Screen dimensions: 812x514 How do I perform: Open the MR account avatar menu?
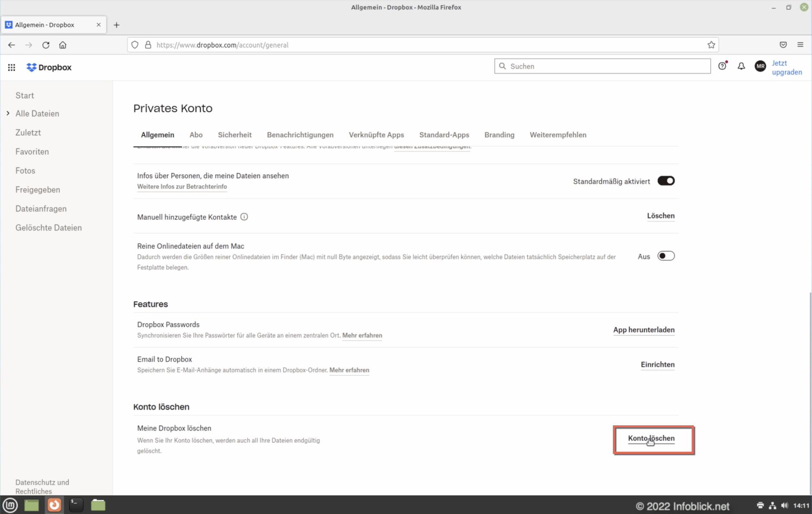pos(760,66)
